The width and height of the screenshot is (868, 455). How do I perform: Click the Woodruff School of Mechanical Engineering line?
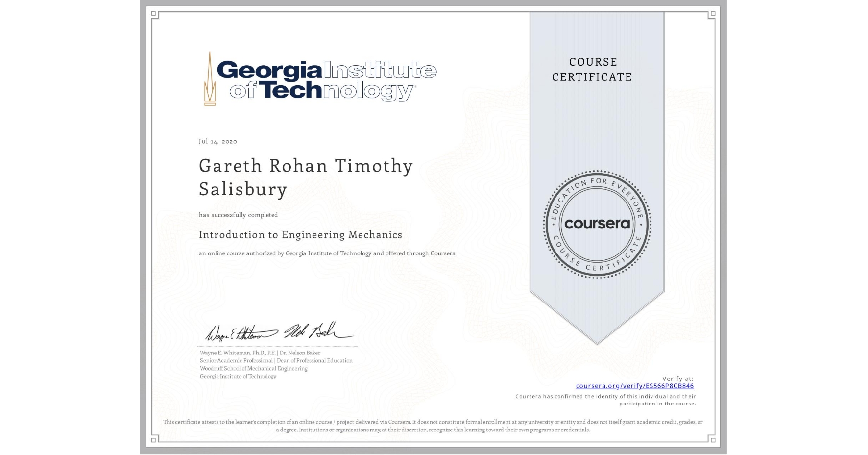coord(253,368)
